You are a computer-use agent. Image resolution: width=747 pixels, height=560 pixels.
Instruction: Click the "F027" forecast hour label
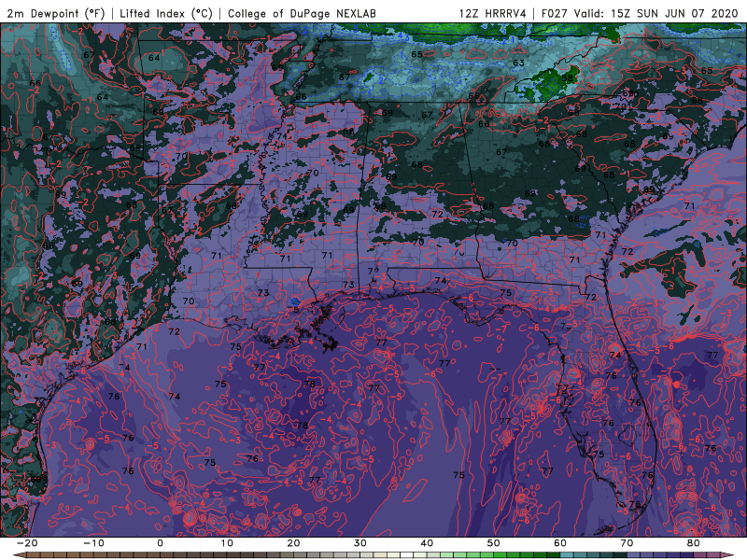click(x=556, y=13)
